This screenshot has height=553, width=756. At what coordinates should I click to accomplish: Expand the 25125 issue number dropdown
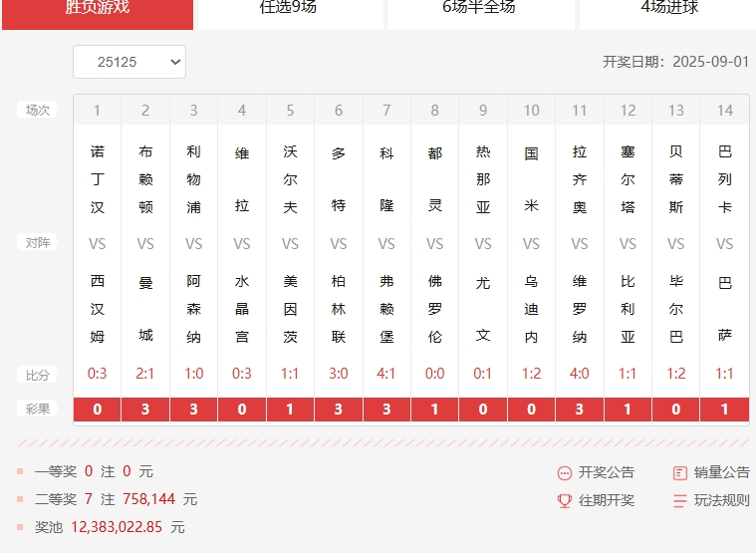pyautogui.click(x=129, y=62)
